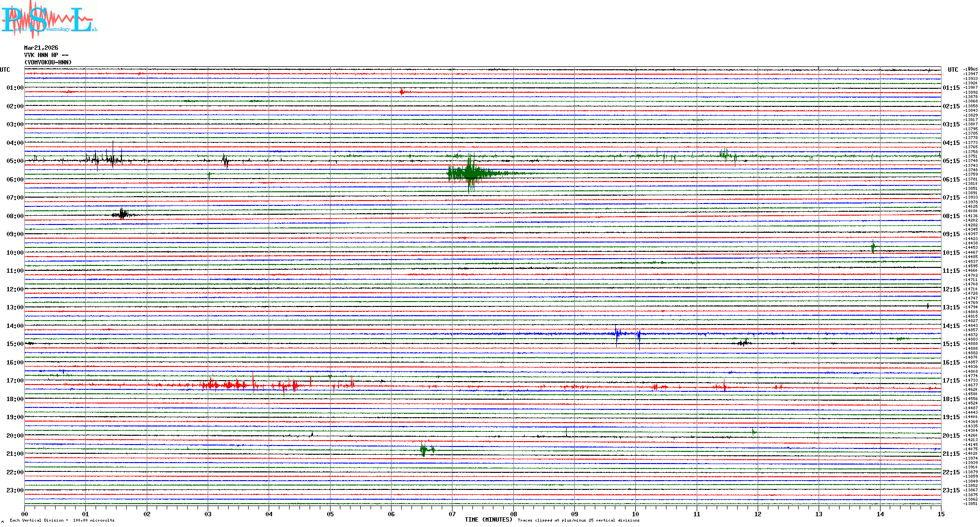Click the 05:00 hour label on left axis
Screen dimensions: 980x527
tap(15, 161)
